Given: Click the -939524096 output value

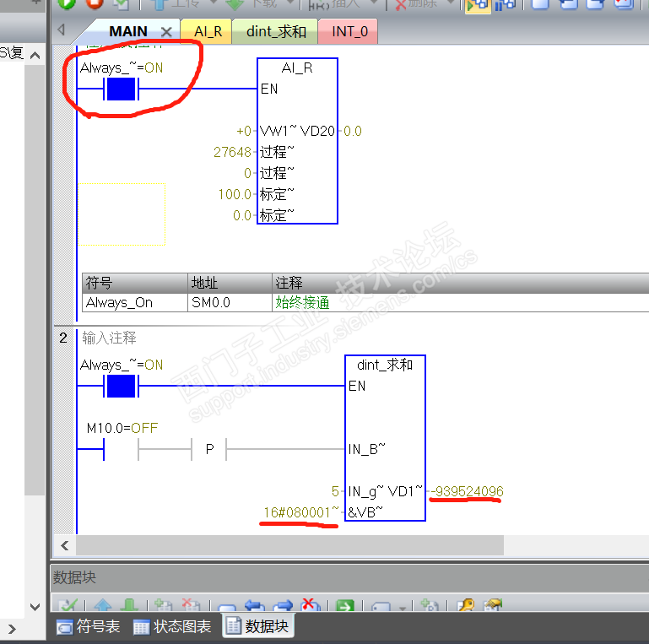Looking at the screenshot, I should [467, 491].
